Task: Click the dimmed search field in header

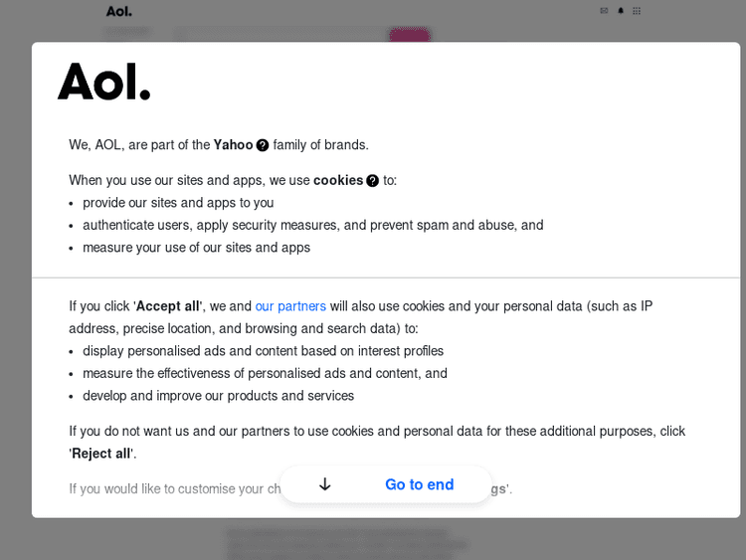Action: pyautogui.click(x=279, y=35)
